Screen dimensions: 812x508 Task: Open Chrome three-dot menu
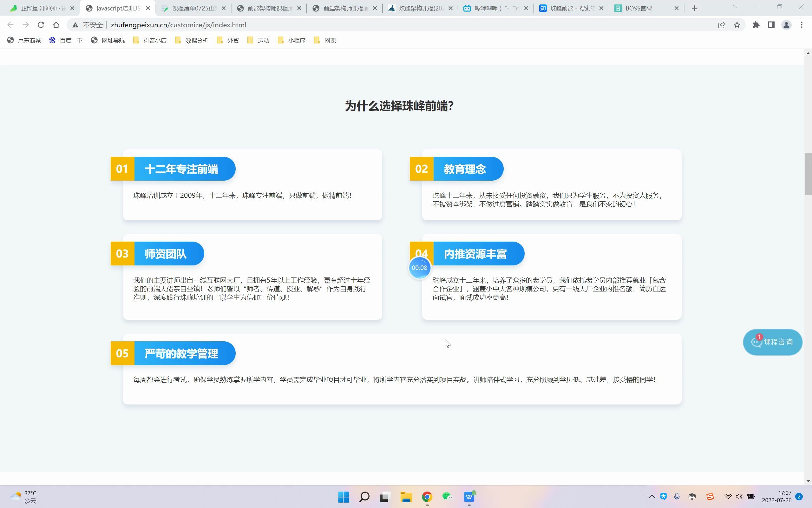[x=802, y=25]
